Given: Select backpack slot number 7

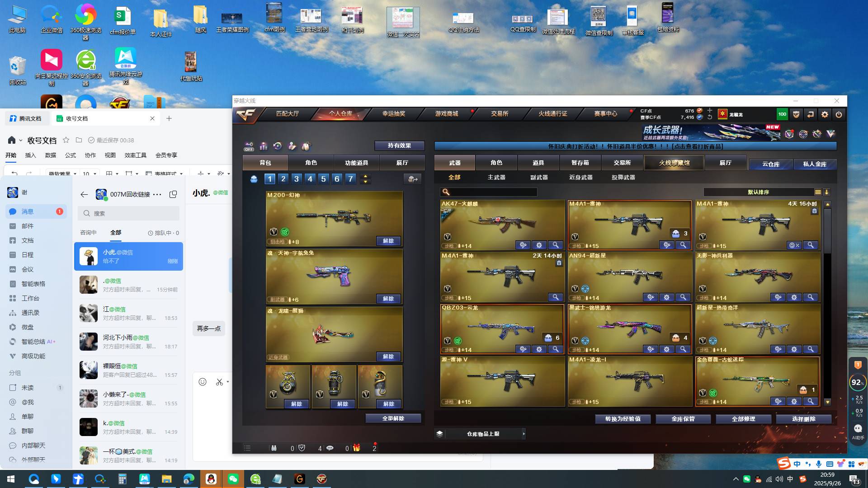Looking at the screenshot, I should click(x=350, y=179).
